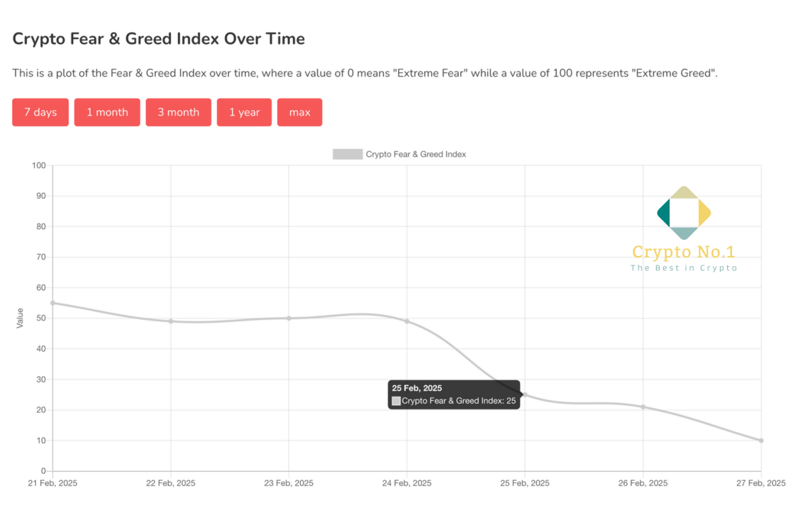Select the 22 Feb data point
This screenshot has height=532, width=798.
[x=171, y=321]
